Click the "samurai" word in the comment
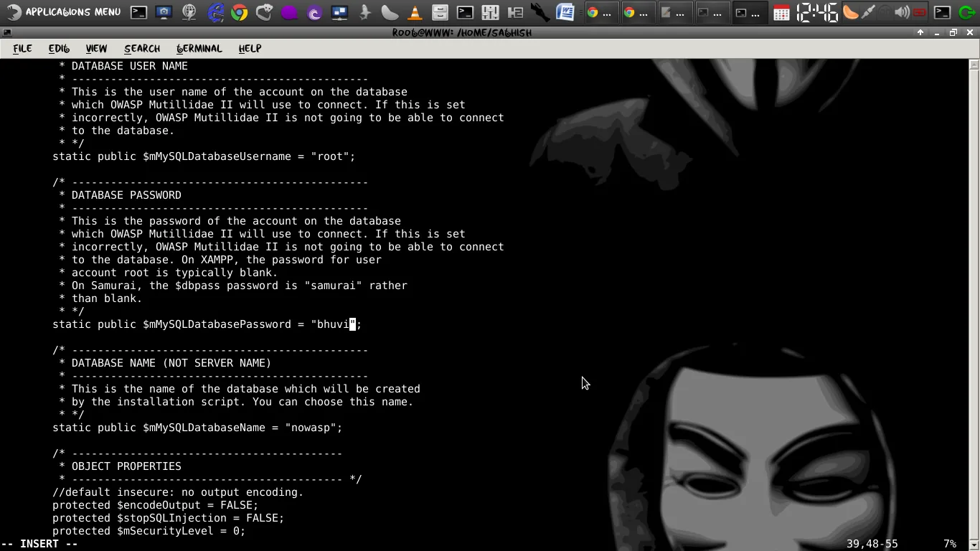This screenshot has height=551, width=980. coord(333,286)
